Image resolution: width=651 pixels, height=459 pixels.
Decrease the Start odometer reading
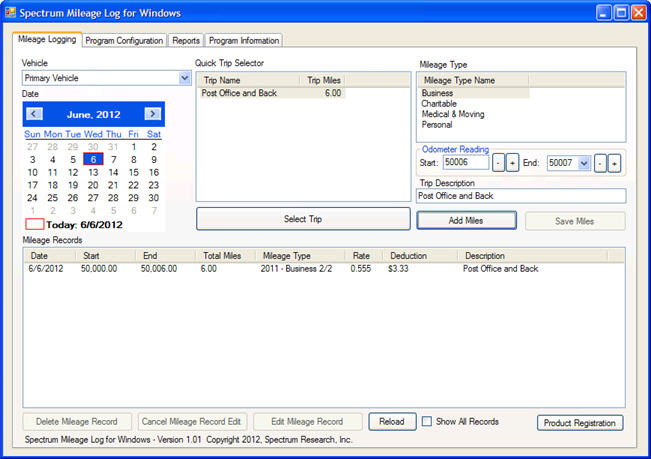coord(498,163)
